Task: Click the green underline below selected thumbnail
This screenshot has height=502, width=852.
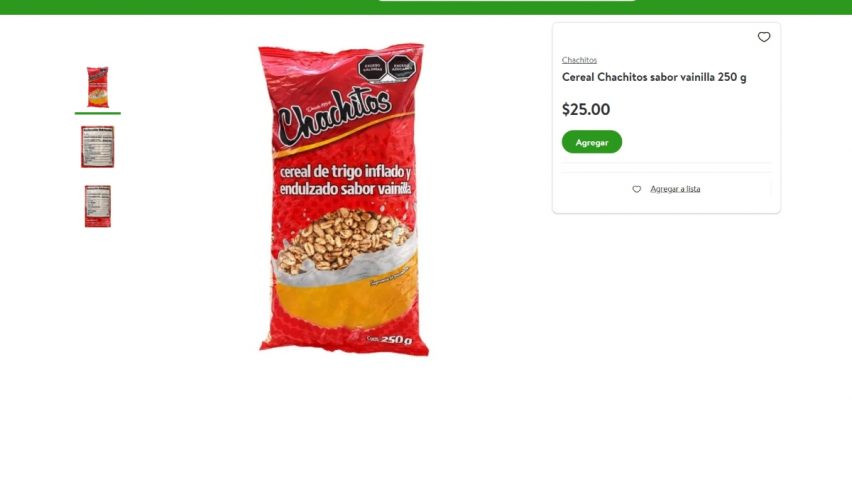Action: click(x=98, y=113)
